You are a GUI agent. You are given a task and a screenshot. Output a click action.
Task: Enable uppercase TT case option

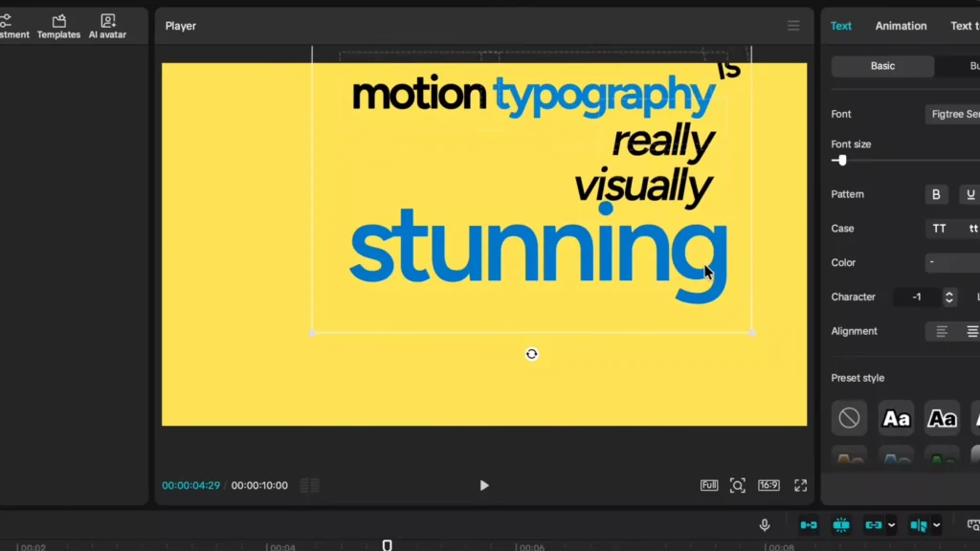tap(938, 229)
